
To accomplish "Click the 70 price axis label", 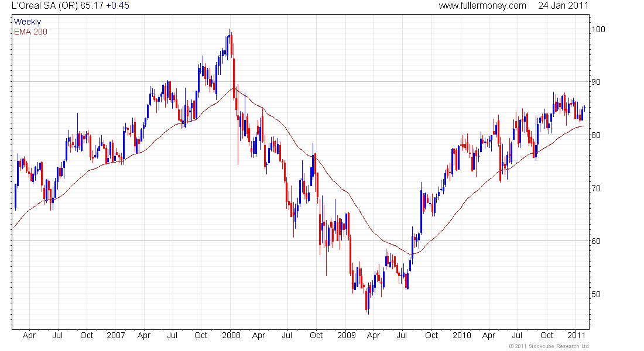I will click(x=596, y=188).
